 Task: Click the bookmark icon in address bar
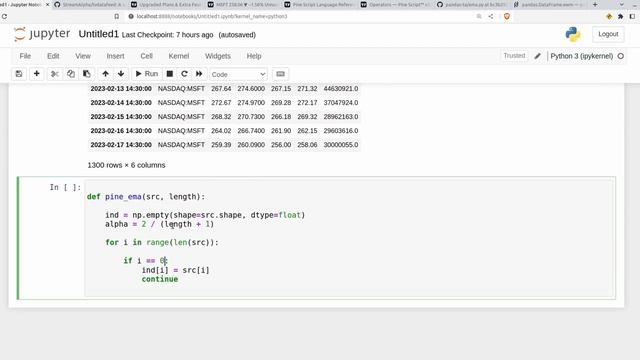click(x=117, y=16)
